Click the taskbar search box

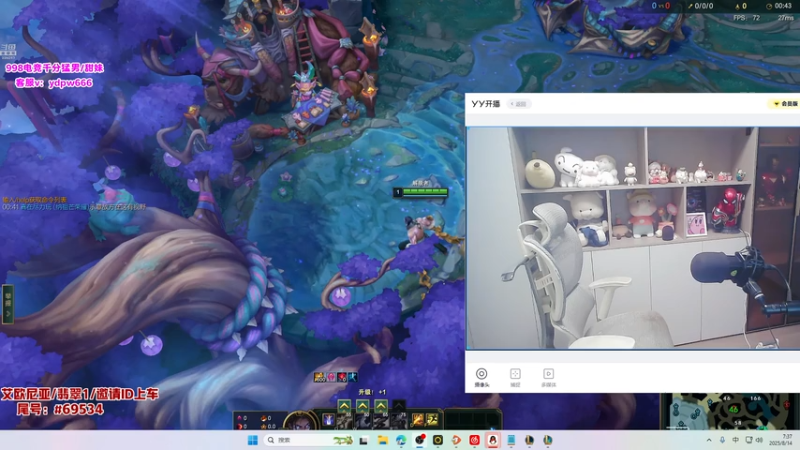click(x=309, y=440)
